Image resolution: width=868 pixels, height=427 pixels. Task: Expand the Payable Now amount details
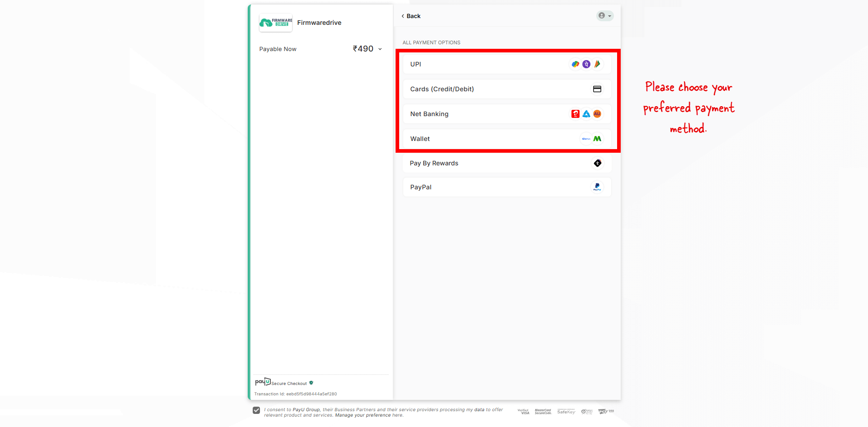380,49
